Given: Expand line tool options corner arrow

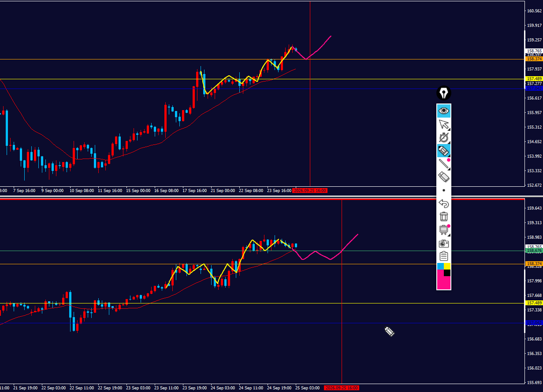Looking at the screenshot, I should pos(449,169).
